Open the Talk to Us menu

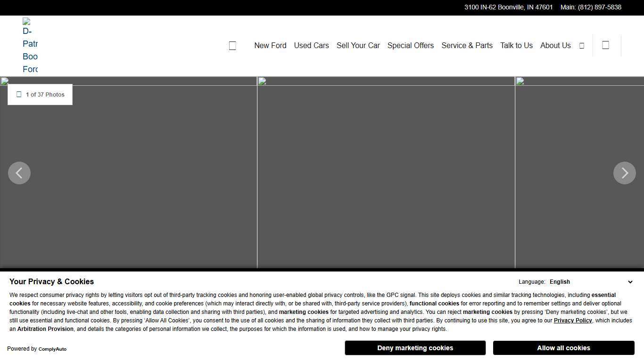(x=516, y=46)
